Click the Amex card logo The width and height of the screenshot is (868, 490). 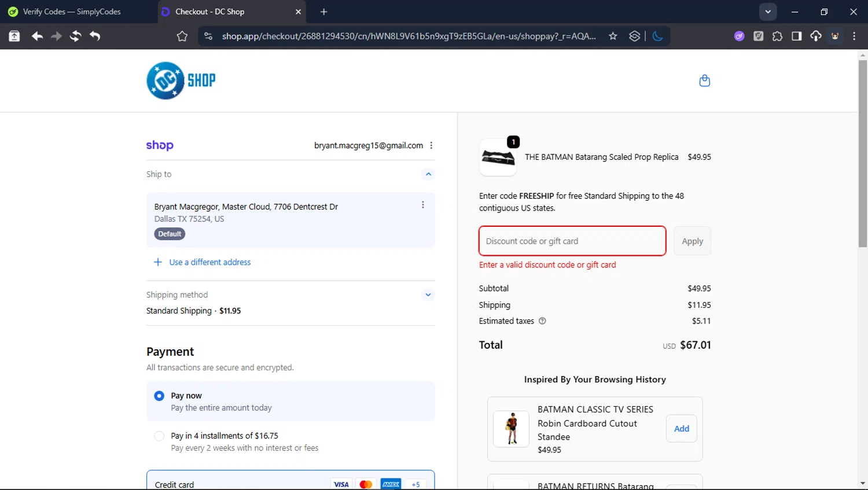point(391,484)
